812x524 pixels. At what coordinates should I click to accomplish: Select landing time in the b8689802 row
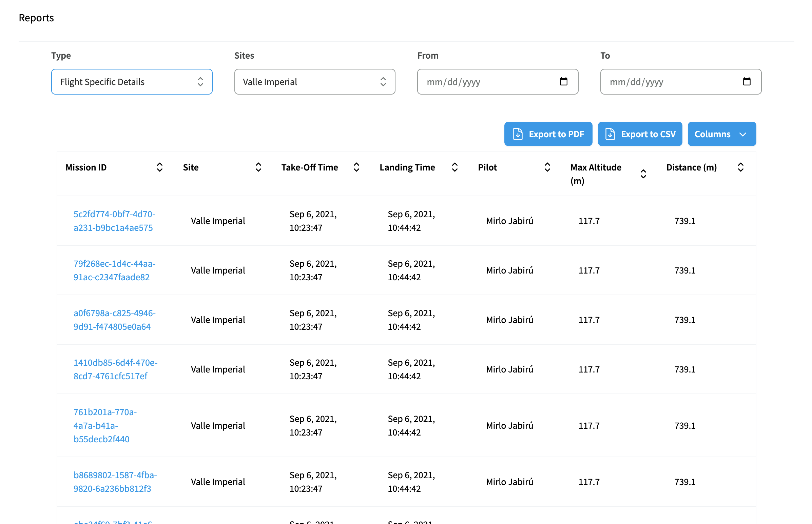click(411, 482)
